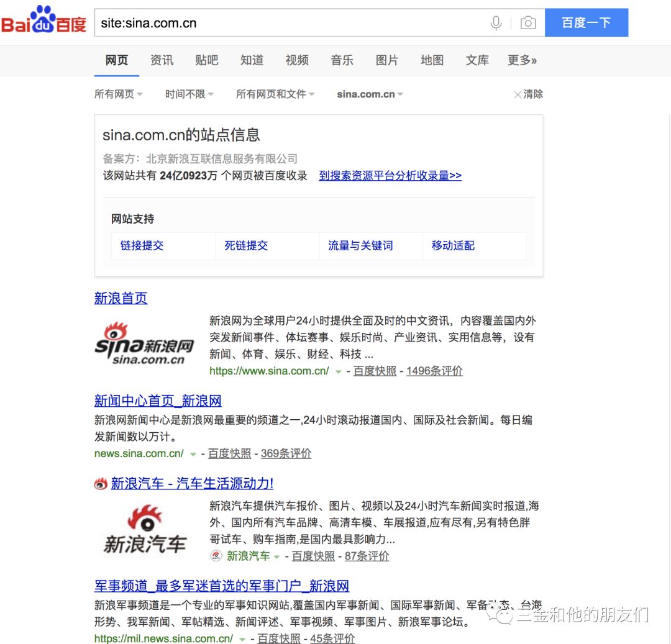Click the 死链提交 link

click(x=246, y=245)
